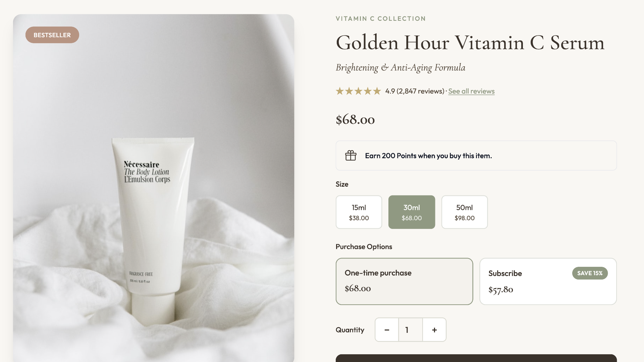
Task: Click the VITAMIN C COLLECTION label
Action: point(381,19)
